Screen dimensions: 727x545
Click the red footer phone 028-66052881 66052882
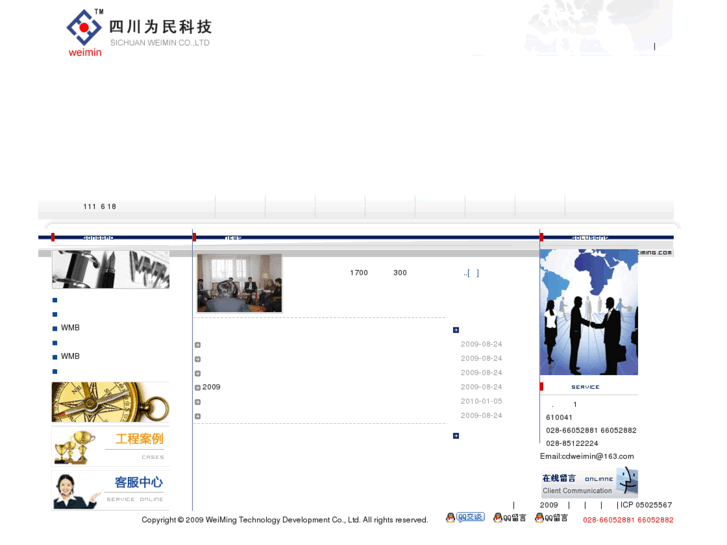pos(628,520)
